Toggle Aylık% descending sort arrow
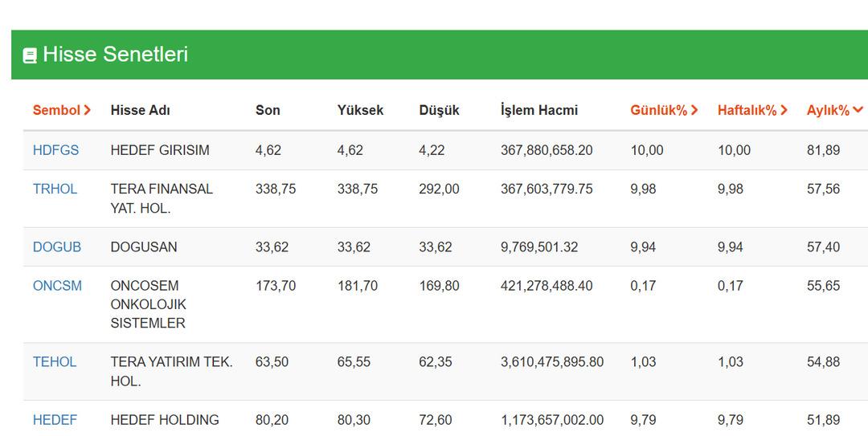Viewport: 868px width, 436px height. (858, 110)
